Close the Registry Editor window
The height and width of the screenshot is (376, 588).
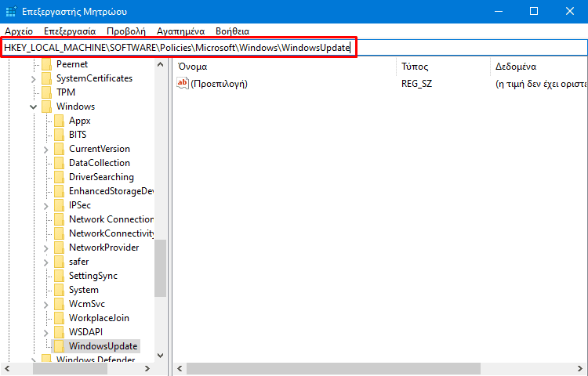[570, 11]
